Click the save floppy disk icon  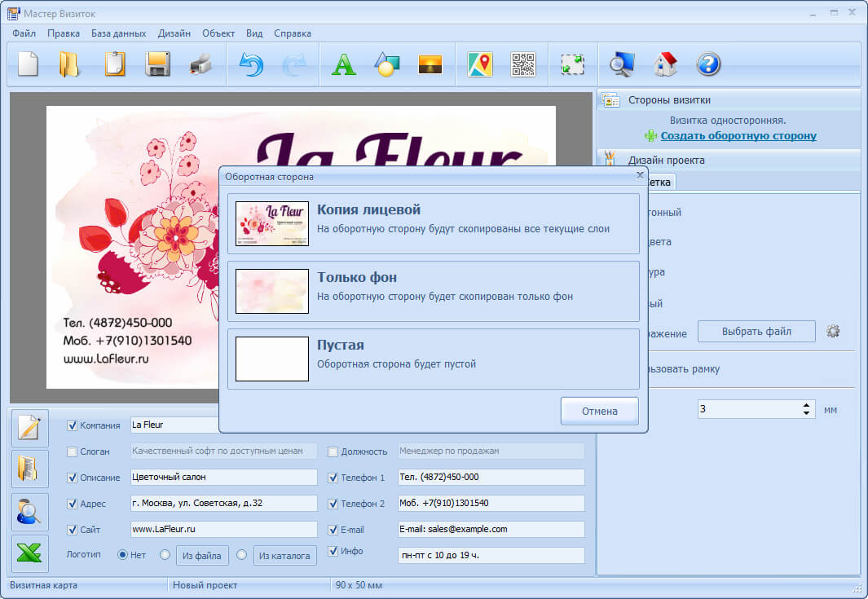pyautogui.click(x=157, y=64)
